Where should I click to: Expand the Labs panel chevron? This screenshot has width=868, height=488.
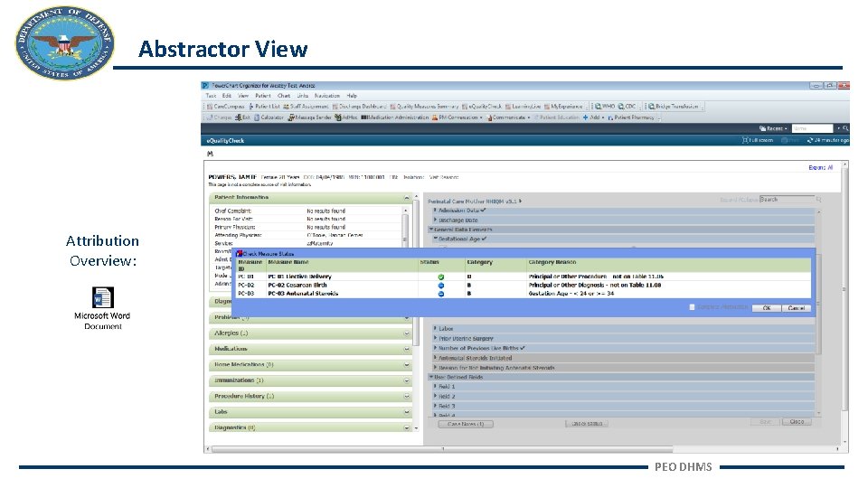[407, 413]
